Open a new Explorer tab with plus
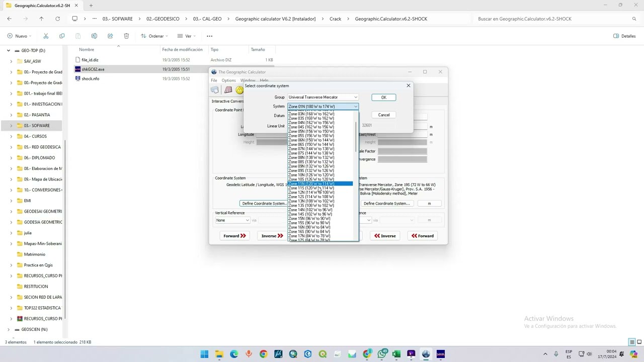 click(x=91, y=6)
